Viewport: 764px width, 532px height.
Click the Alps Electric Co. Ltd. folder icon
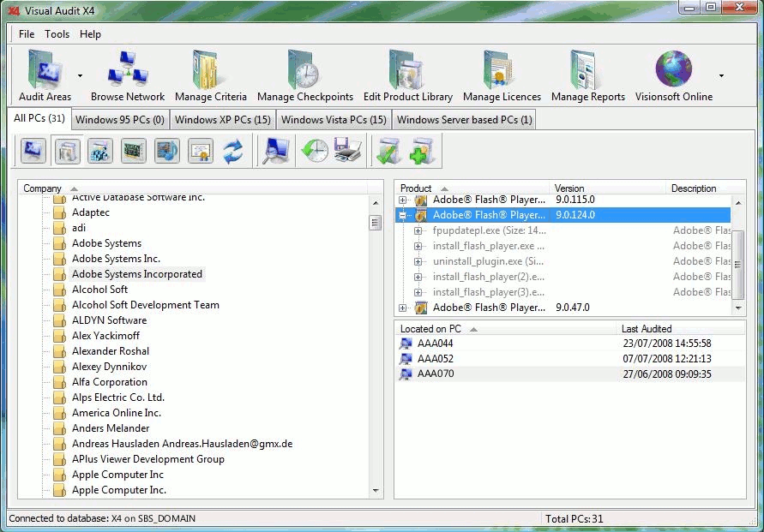coord(59,398)
